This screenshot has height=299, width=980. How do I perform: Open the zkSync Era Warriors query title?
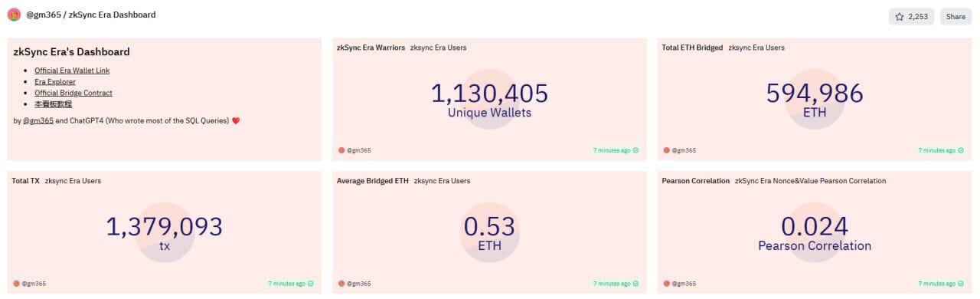371,48
